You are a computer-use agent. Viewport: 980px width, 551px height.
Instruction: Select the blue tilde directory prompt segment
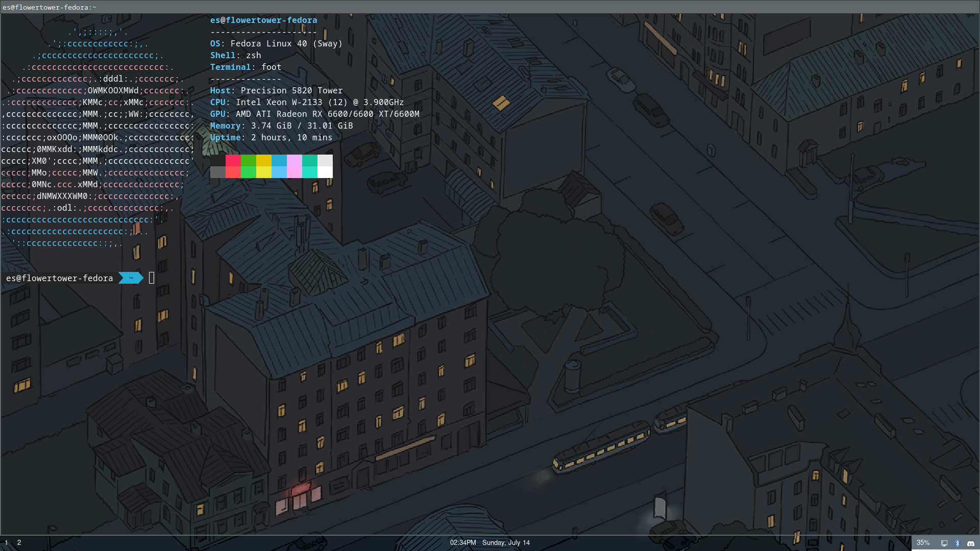(131, 278)
